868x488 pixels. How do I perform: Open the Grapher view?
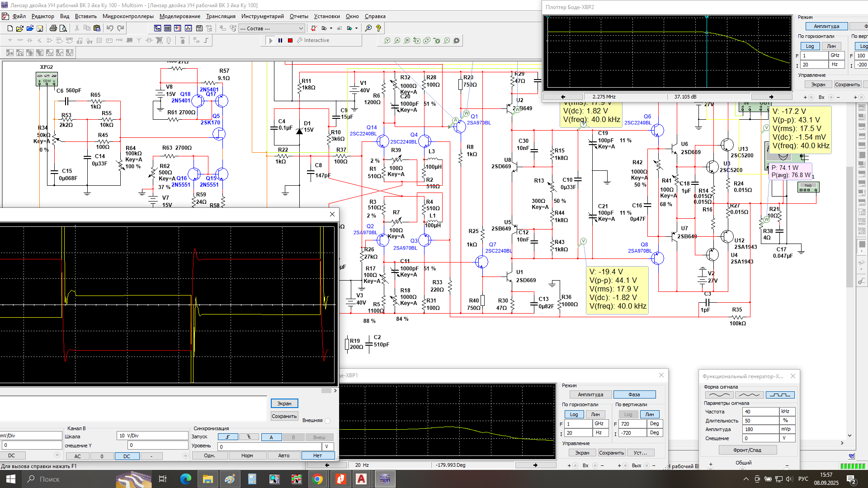tap(188, 28)
